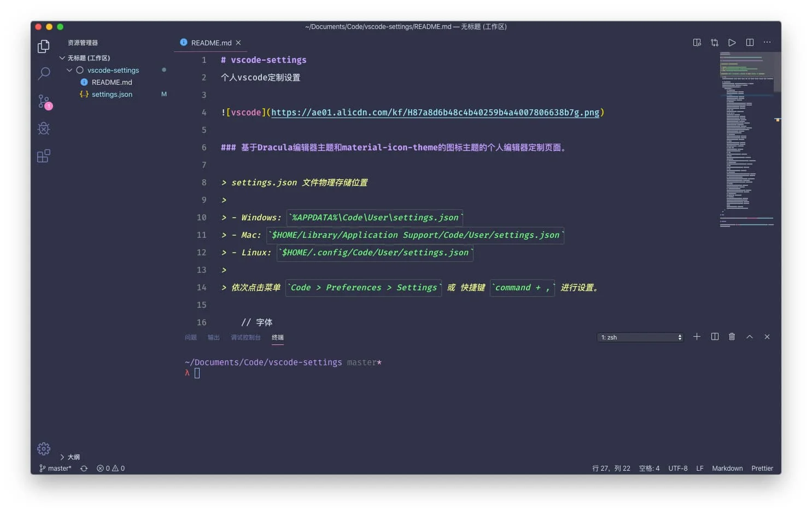The width and height of the screenshot is (812, 515).
Task: Open the terminal selector dropdown 1: zsh
Action: click(640, 337)
